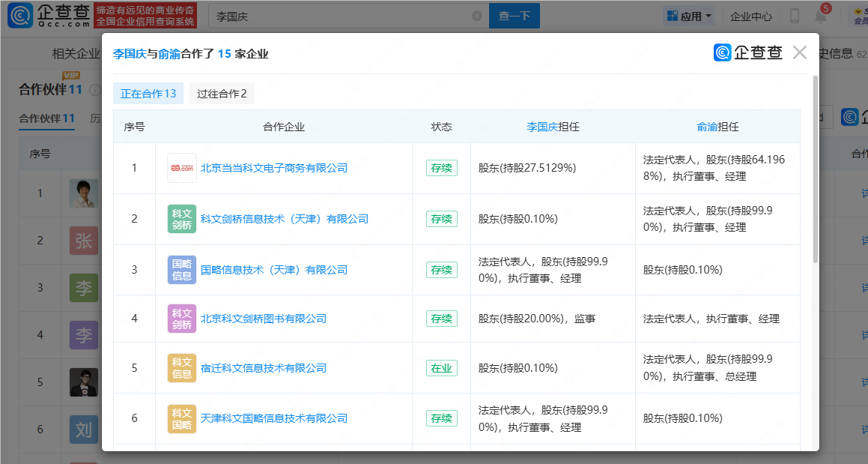Click 俞渝 in the 俞渝担任 column header
This screenshot has width=868, height=464.
[x=707, y=127]
